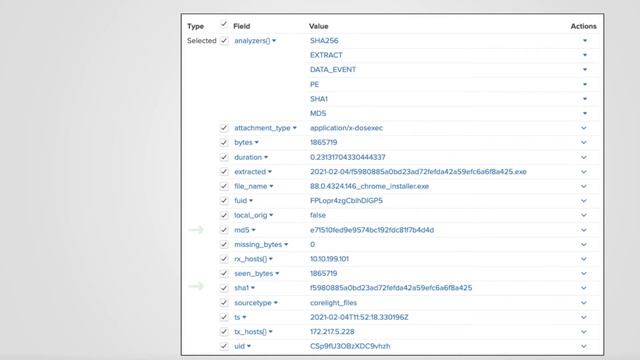Screen dimensions: 640x360
Task: Expand Actions chevron in md5 row
Action: pyautogui.click(x=584, y=230)
